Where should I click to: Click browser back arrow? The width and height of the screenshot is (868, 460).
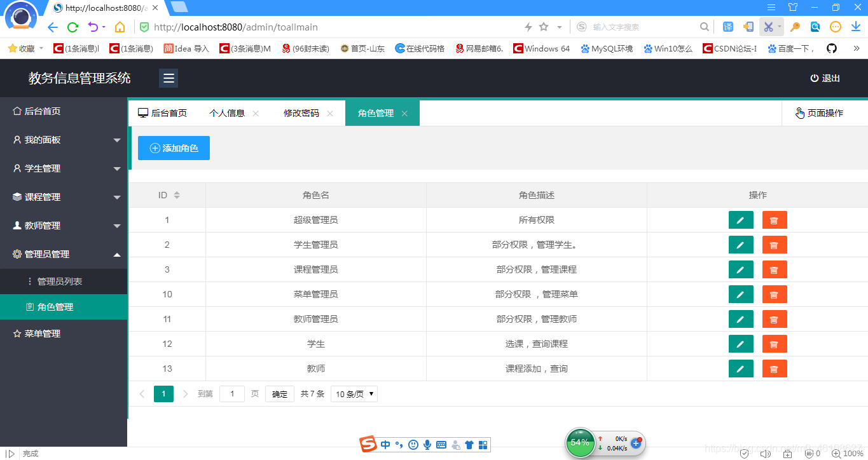coord(53,27)
